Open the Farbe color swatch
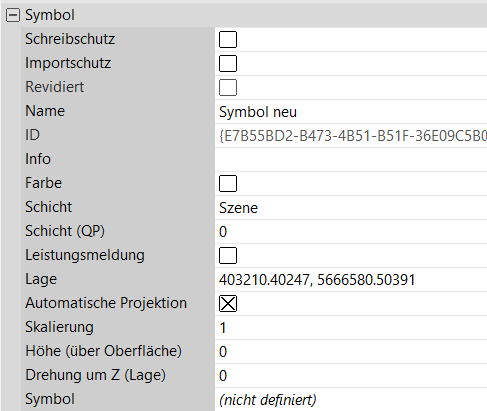Screen dimensions: 487x411 (228, 184)
